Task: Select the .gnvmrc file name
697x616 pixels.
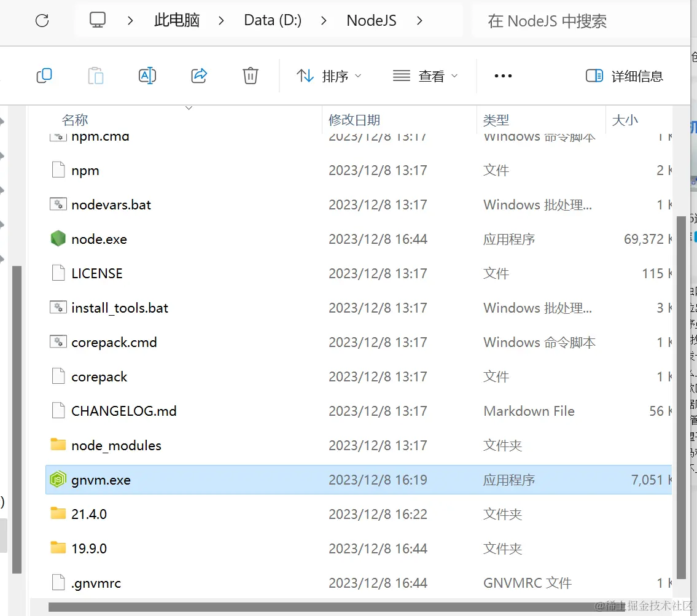Action: pos(96,583)
